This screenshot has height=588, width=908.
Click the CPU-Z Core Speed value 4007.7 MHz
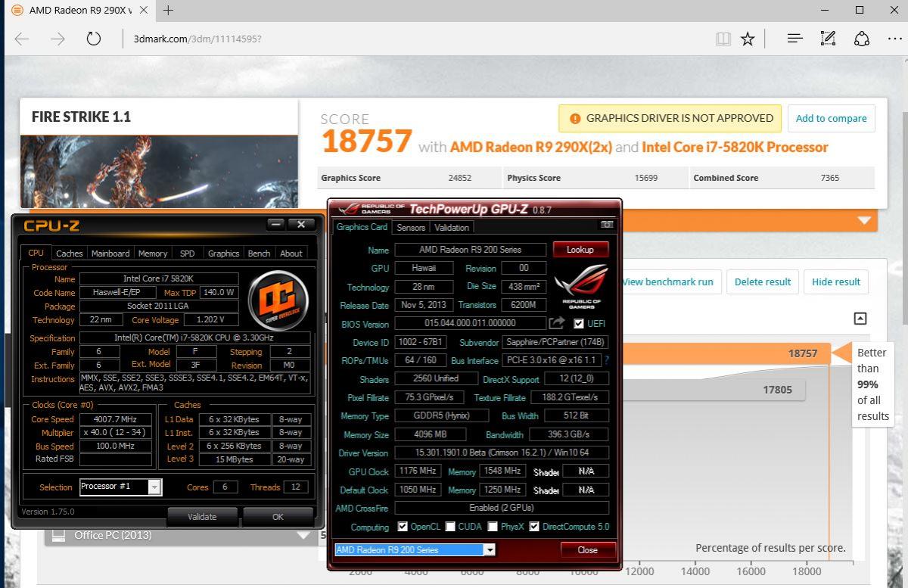point(116,419)
